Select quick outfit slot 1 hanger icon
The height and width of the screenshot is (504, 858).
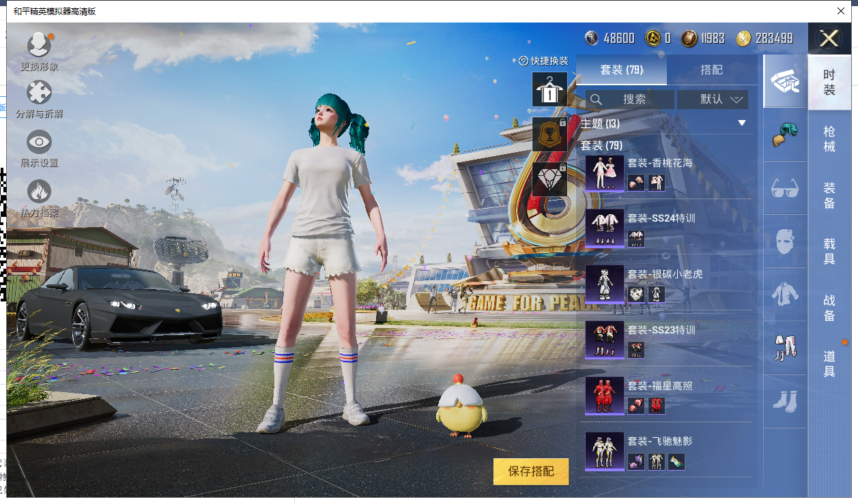[x=549, y=89]
